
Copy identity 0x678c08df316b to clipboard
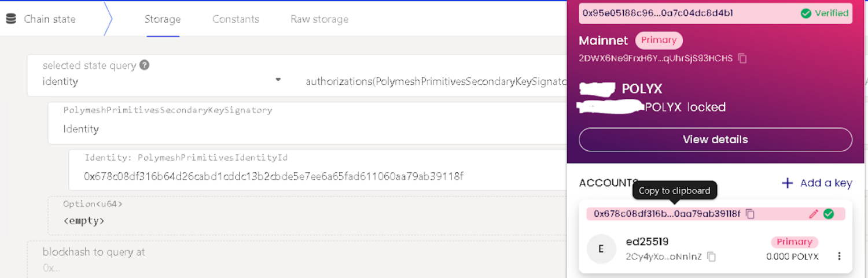[750, 214]
